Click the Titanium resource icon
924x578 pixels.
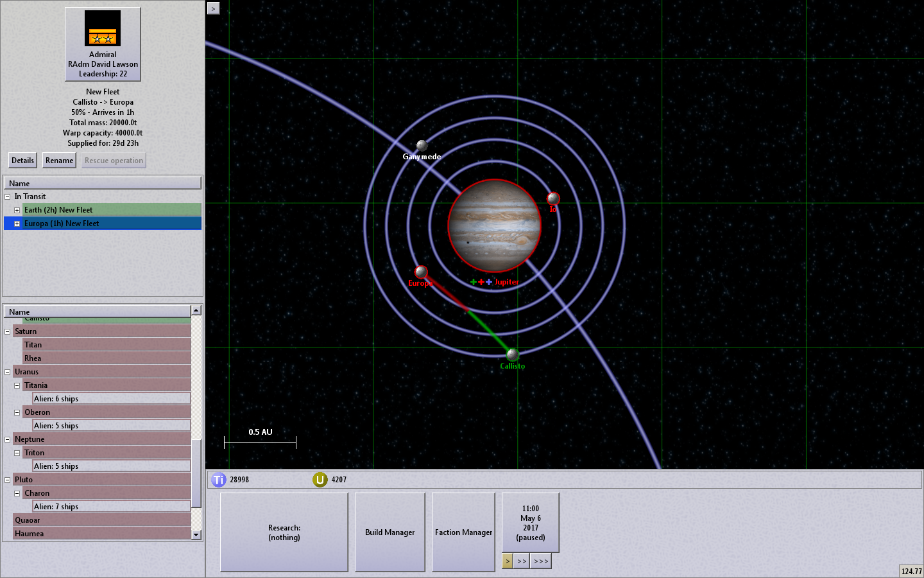pyautogui.click(x=219, y=480)
